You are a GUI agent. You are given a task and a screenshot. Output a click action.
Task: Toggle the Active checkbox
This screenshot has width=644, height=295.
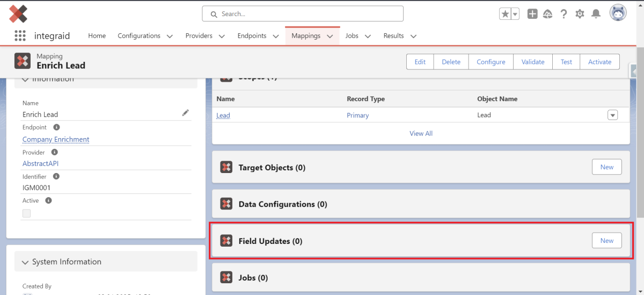pyautogui.click(x=26, y=213)
